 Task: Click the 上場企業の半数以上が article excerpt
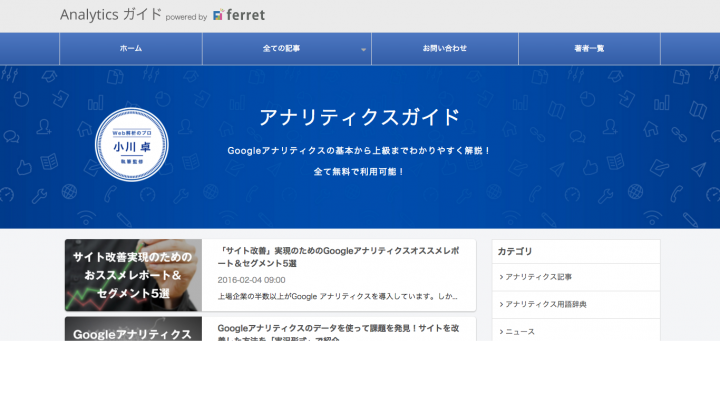(338, 297)
